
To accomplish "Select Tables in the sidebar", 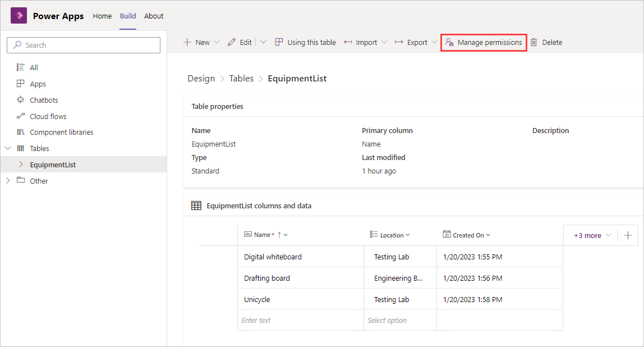I will tap(39, 148).
